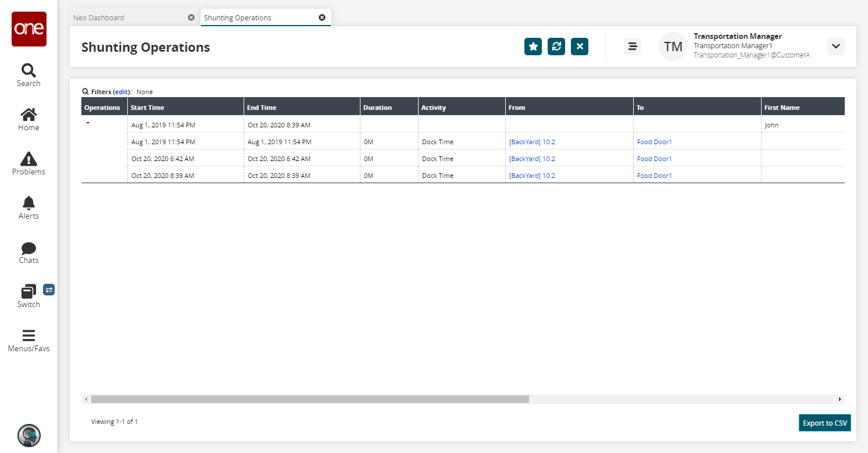Click the filters edit link
868x453 pixels.
(x=122, y=92)
